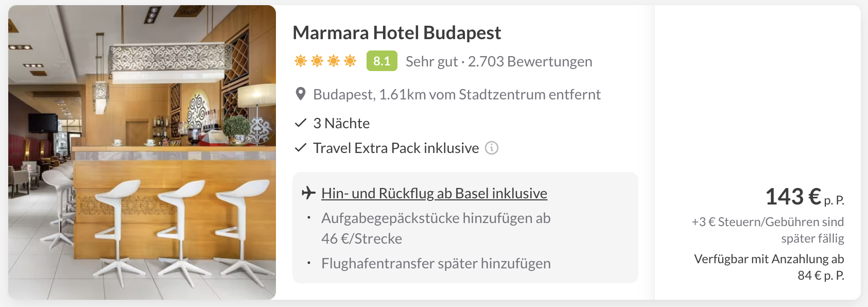Click the Verfügbar mit Anzahlung deposit text
This screenshot has width=868, height=307.
coord(769,267)
